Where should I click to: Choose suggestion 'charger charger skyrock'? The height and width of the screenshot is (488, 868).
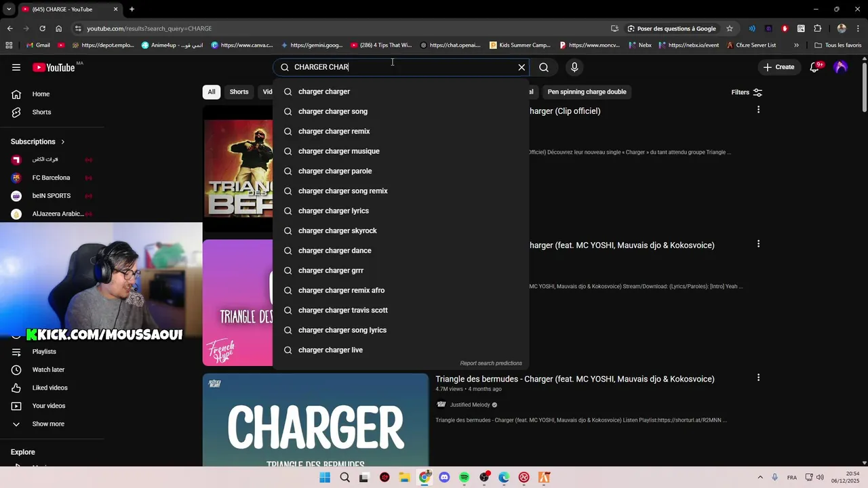point(401,230)
